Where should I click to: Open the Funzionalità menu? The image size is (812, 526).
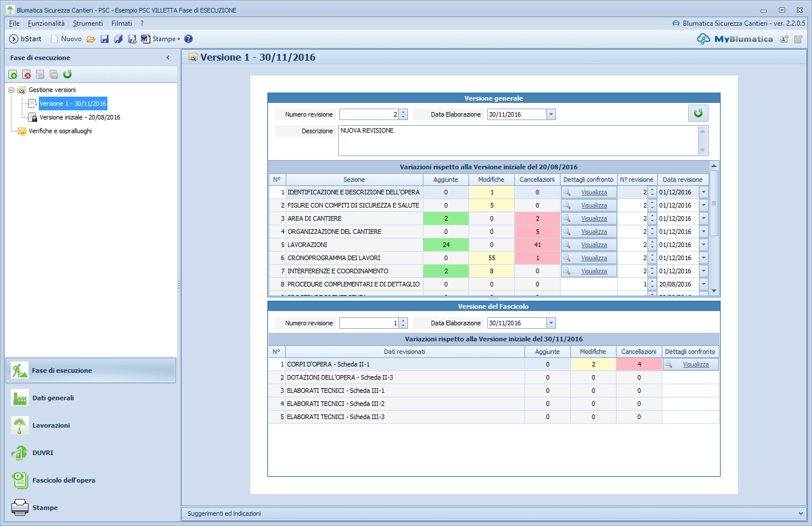46,23
